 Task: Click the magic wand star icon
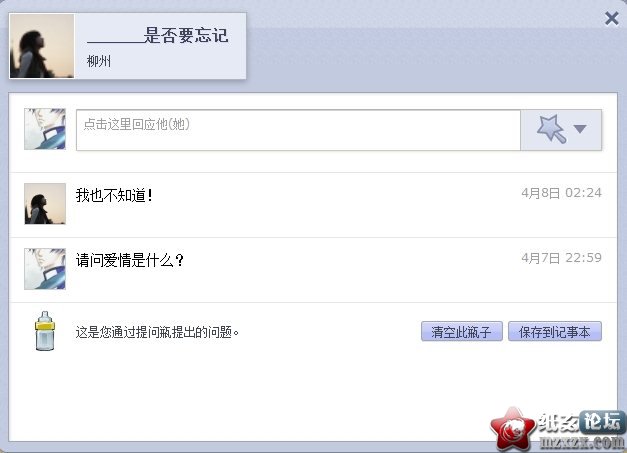tap(551, 129)
